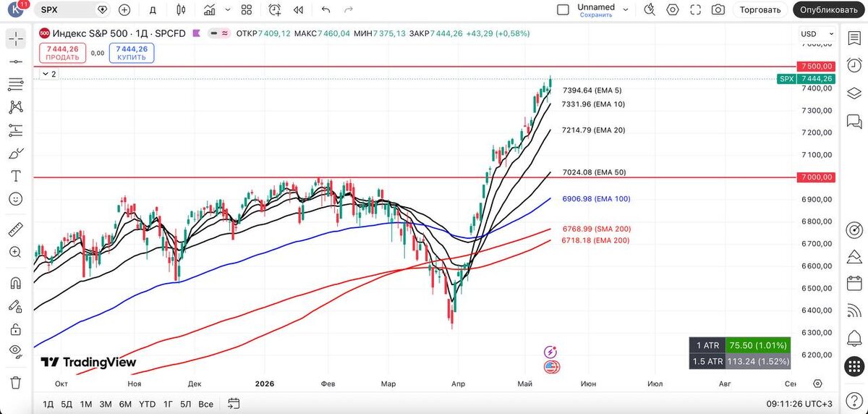Open the indicators and strategies dialog

click(x=209, y=9)
